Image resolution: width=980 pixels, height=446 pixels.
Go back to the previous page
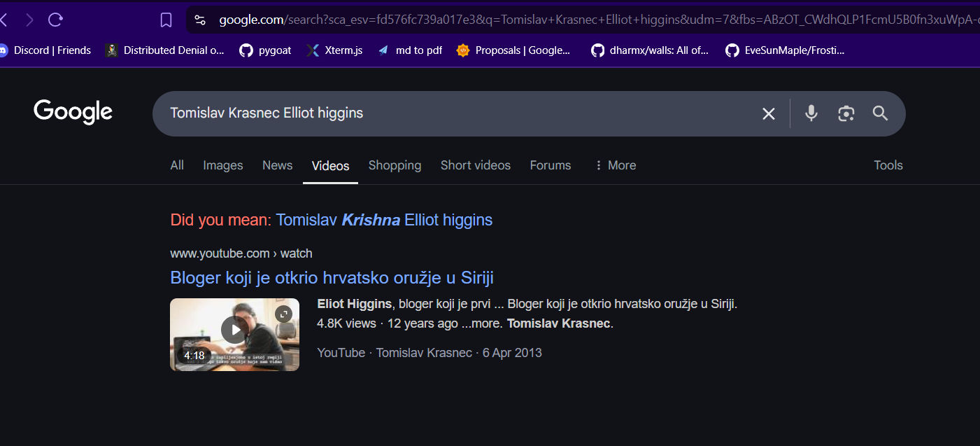3,20
